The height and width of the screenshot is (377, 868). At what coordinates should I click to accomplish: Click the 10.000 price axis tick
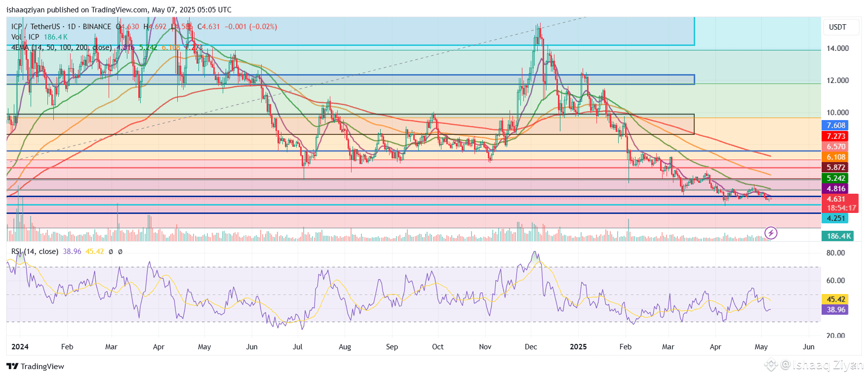(837, 113)
